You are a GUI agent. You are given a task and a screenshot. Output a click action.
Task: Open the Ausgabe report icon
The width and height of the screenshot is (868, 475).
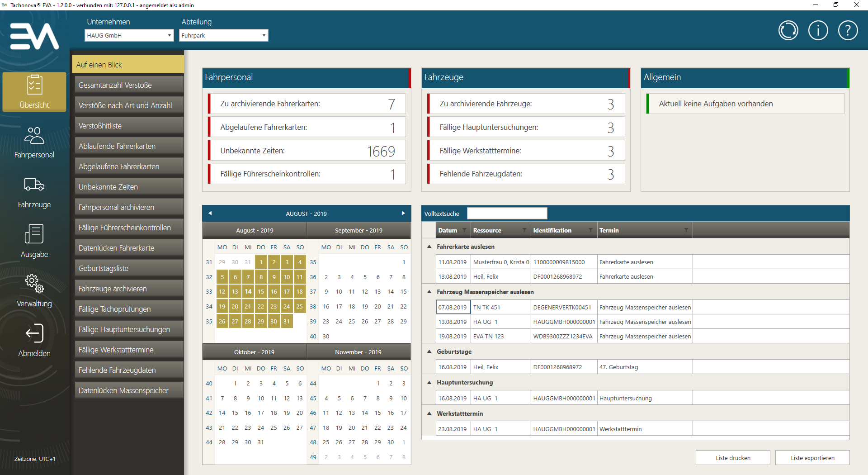[34, 234]
